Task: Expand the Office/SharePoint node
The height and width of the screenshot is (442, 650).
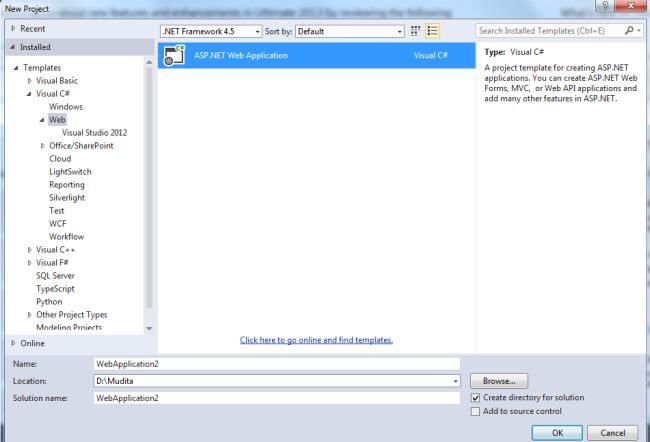Action: click(x=42, y=146)
